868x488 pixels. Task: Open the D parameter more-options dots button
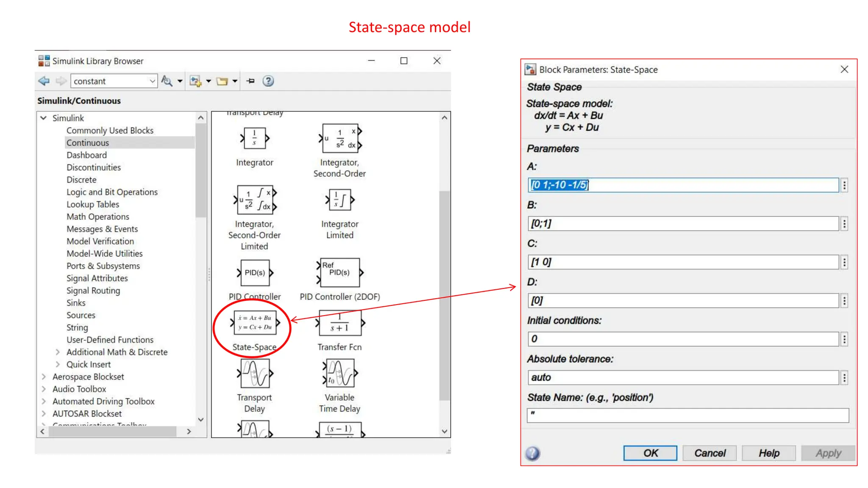844,301
